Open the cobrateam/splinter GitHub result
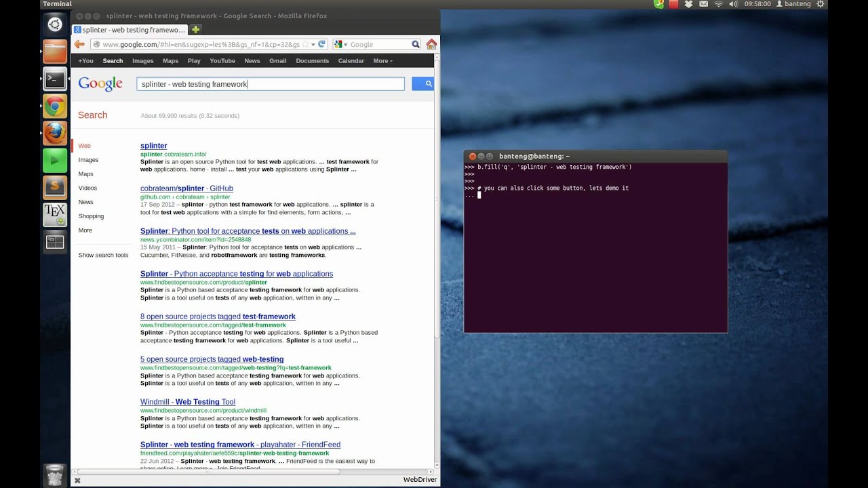The width and height of the screenshot is (868, 488). [186, 188]
